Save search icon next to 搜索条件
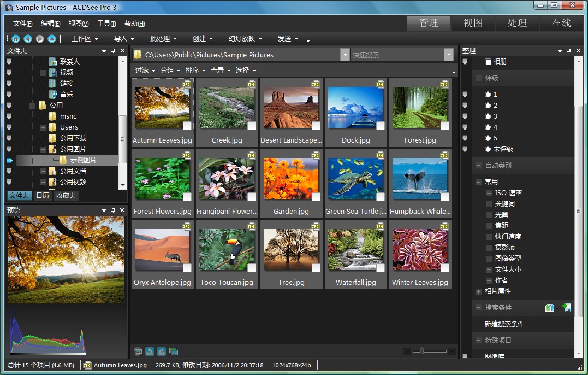The width and height of the screenshot is (588, 375). coord(567,308)
